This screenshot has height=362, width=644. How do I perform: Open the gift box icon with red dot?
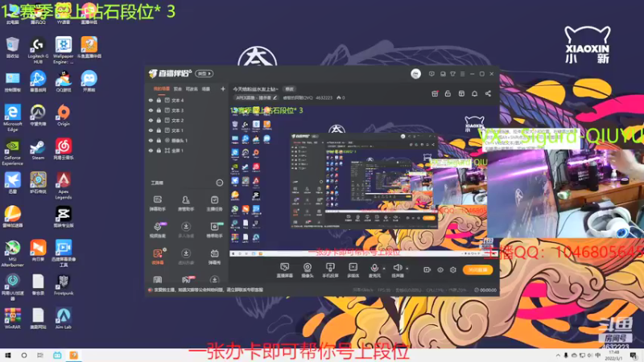pyautogui.click(x=435, y=94)
